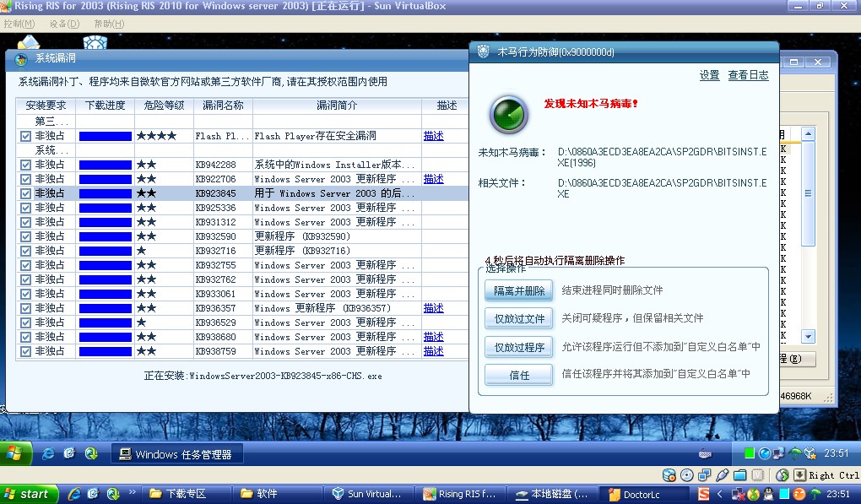Click the VirtualBox hard disk activity indicator
The image size is (861, 504).
(x=669, y=475)
